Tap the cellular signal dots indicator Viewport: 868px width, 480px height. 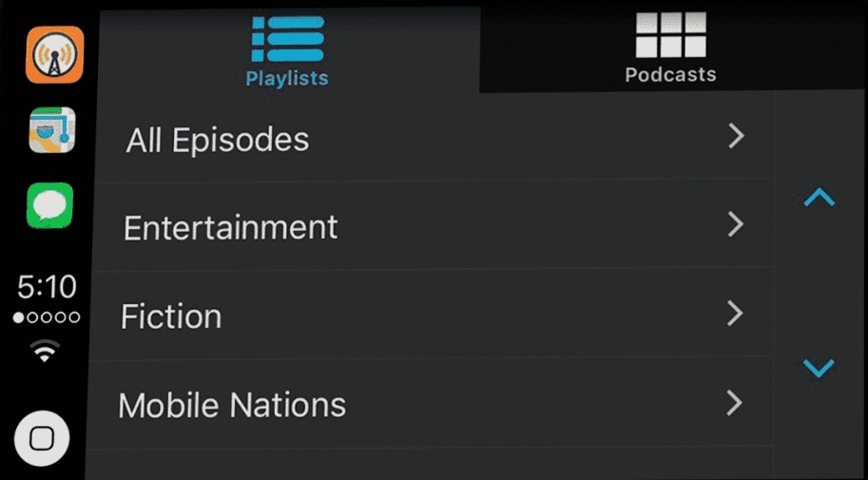click(x=47, y=317)
